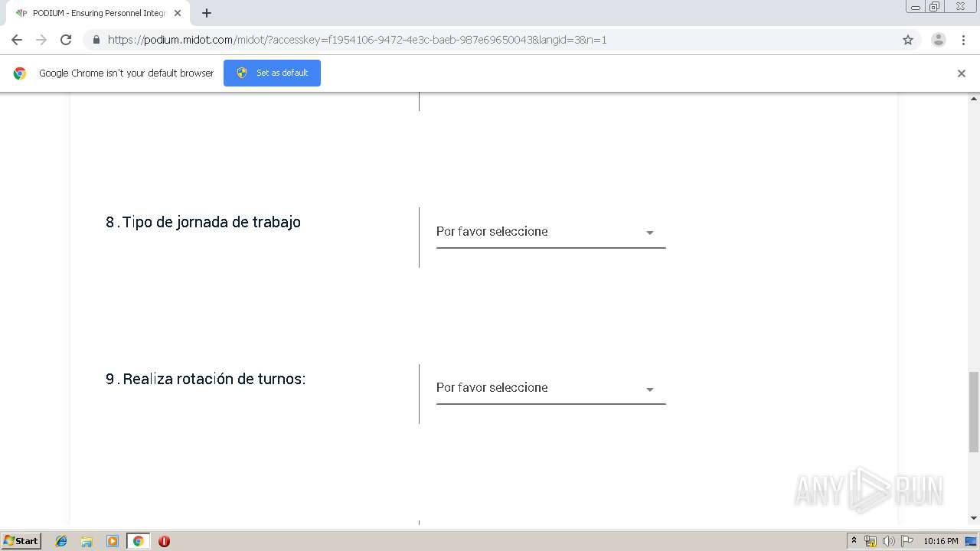Screen dimensions: 980x551
Task: Set Chrome as default browser
Action: point(272,73)
